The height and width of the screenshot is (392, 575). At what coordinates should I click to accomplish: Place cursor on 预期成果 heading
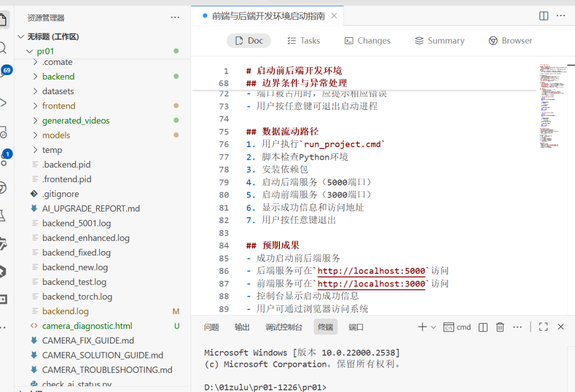point(273,246)
